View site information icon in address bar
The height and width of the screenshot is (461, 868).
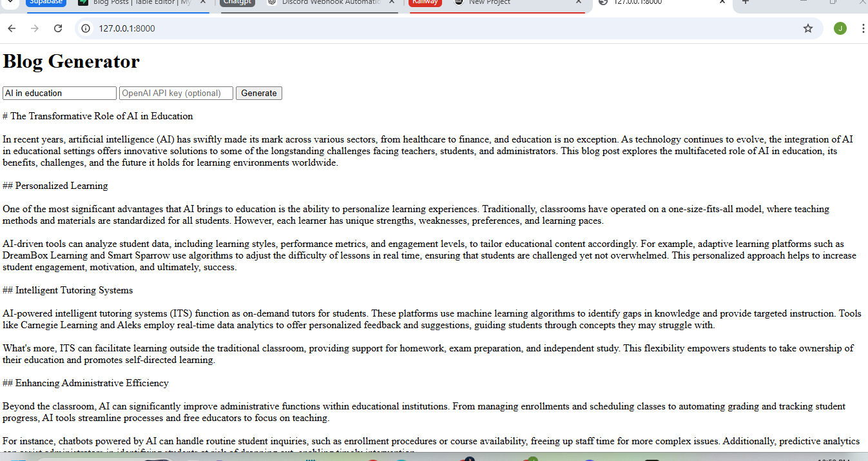86,28
